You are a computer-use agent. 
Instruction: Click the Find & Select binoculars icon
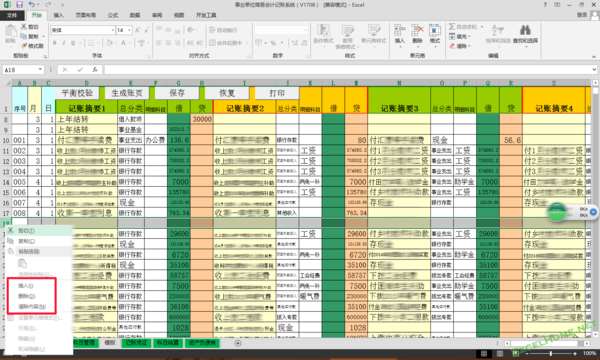(525, 30)
